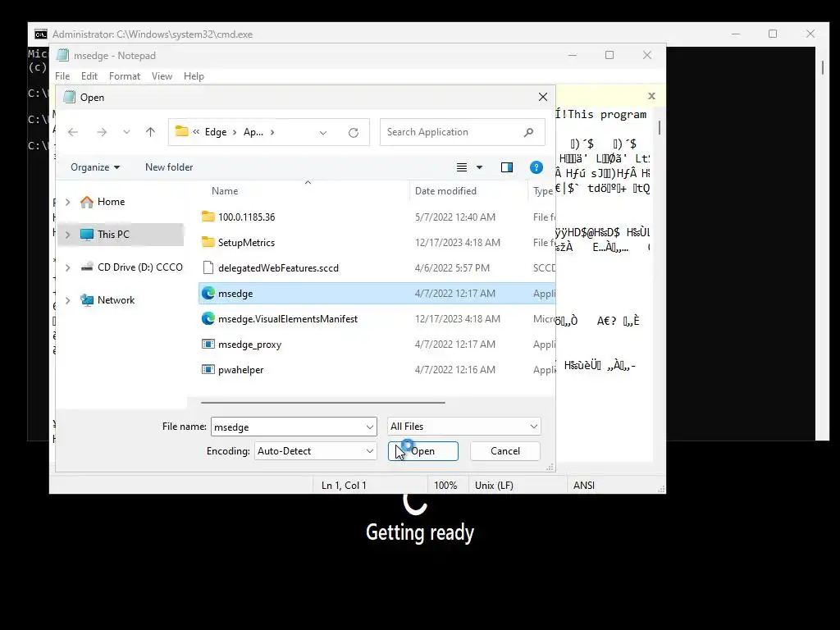Click the Back arrow in Open dialog
This screenshot has width=840, height=630.
pyautogui.click(x=73, y=132)
